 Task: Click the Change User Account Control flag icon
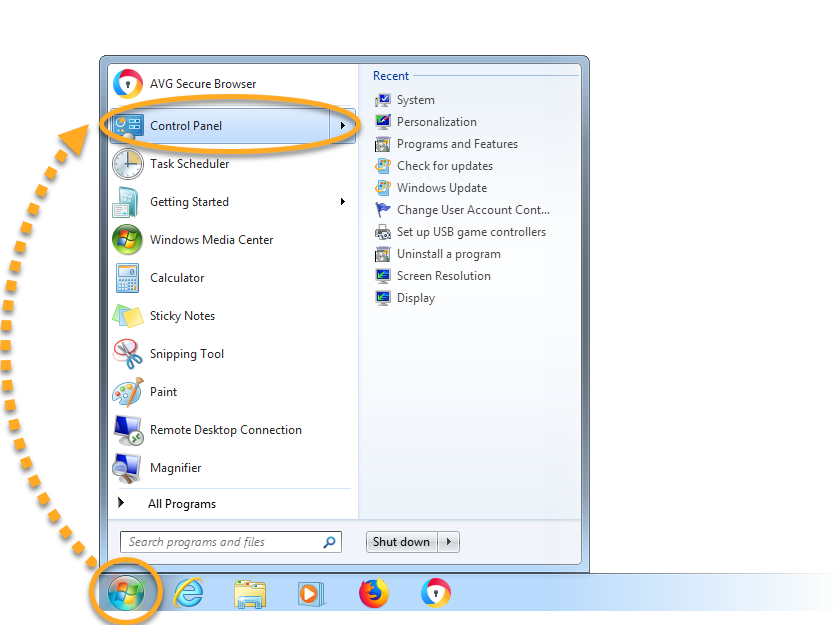click(383, 210)
